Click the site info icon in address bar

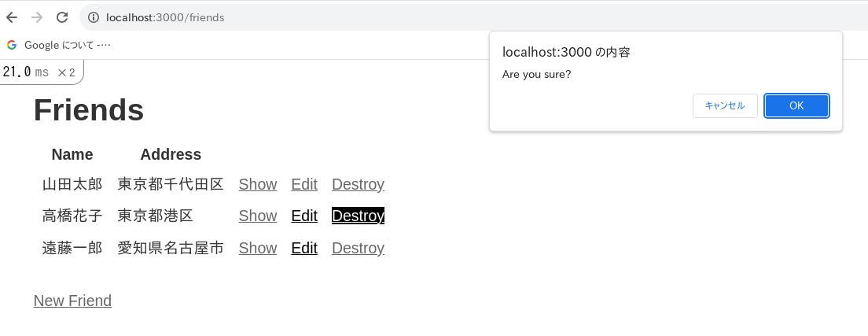(x=93, y=17)
